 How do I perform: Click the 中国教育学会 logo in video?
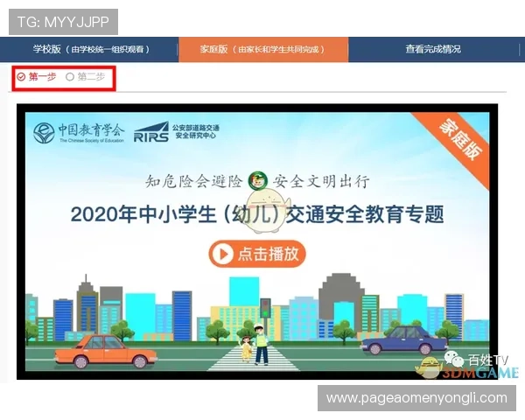tap(79, 133)
